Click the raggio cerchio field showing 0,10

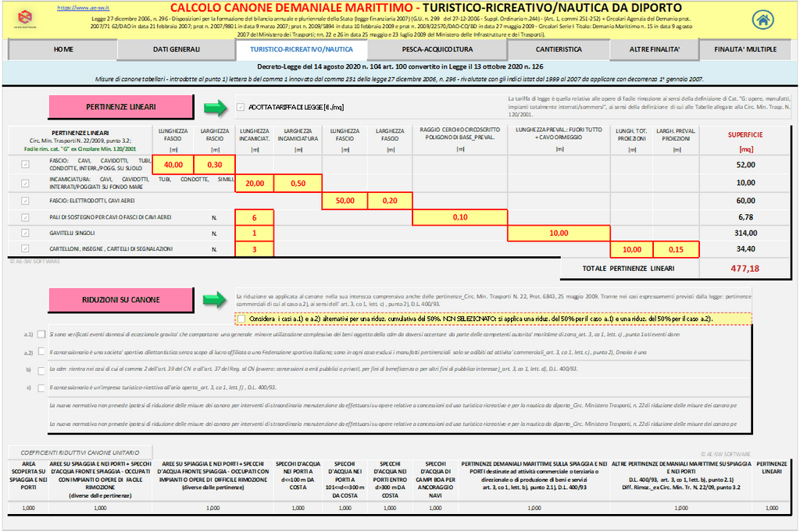coord(460,216)
